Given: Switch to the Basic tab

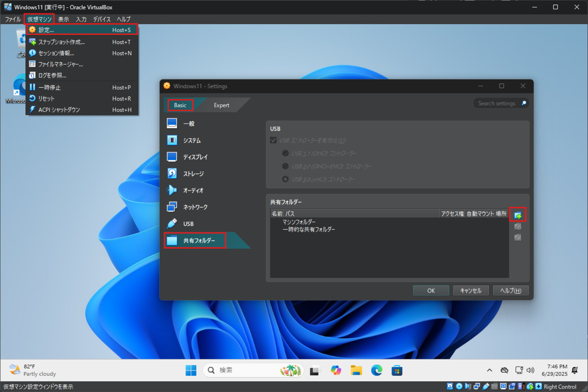Looking at the screenshot, I should [x=180, y=105].
